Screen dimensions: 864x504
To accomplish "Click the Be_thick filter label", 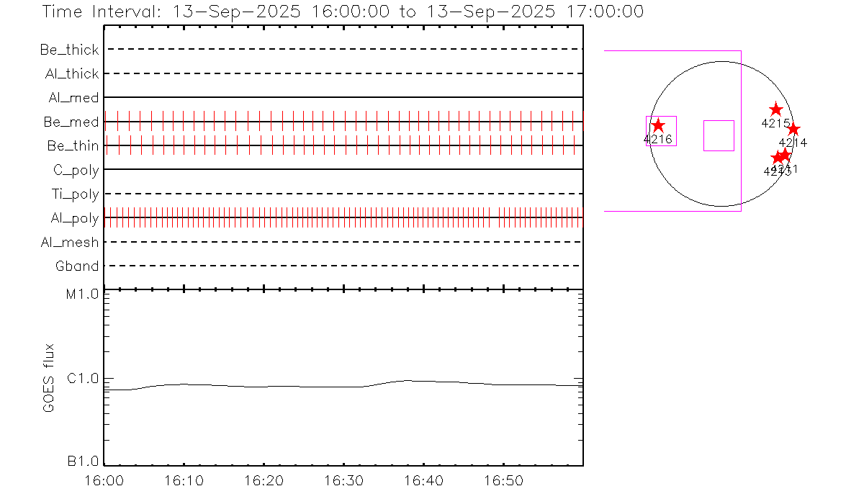I will [x=70, y=50].
